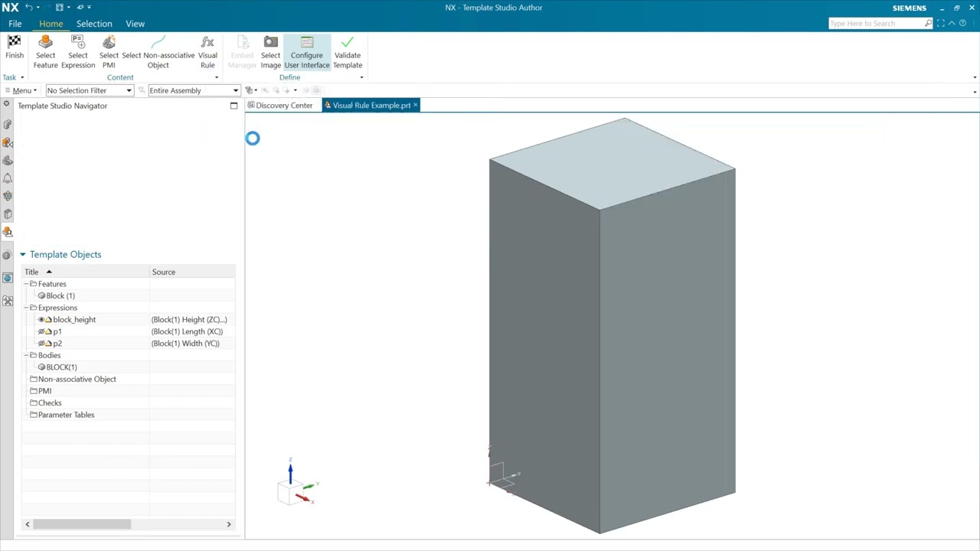Toggle visibility eye of block_height
This screenshot has height=551, width=980.
[x=41, y=320]
